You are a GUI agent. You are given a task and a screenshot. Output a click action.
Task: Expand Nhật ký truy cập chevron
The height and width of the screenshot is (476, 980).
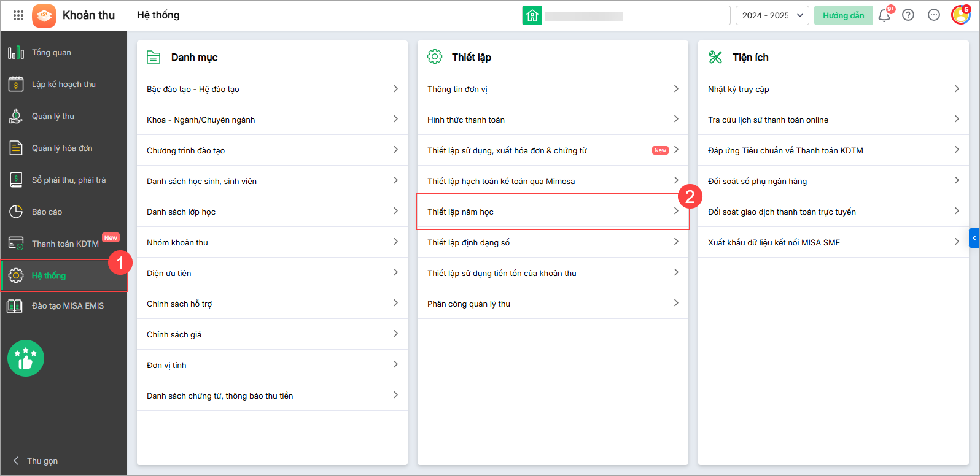coord(957,89)
